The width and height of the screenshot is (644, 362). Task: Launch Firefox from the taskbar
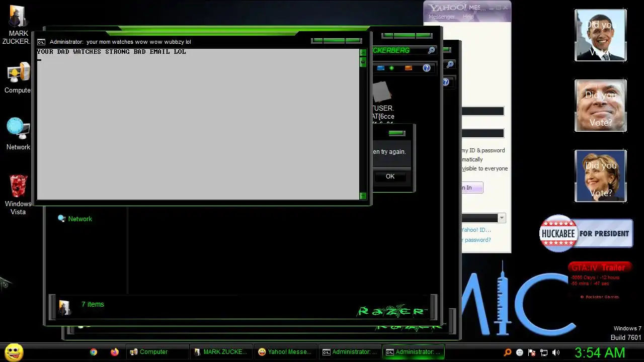pos(115,352)
